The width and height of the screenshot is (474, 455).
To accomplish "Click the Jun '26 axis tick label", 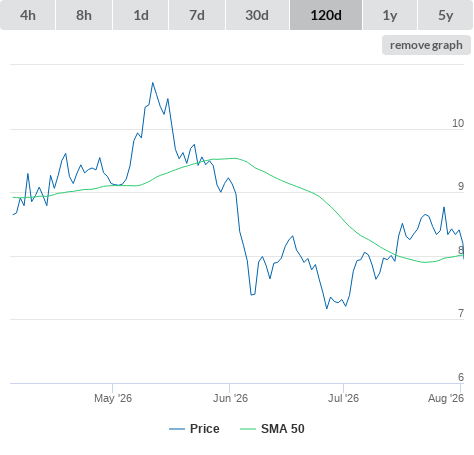I will tap(230, 398).
